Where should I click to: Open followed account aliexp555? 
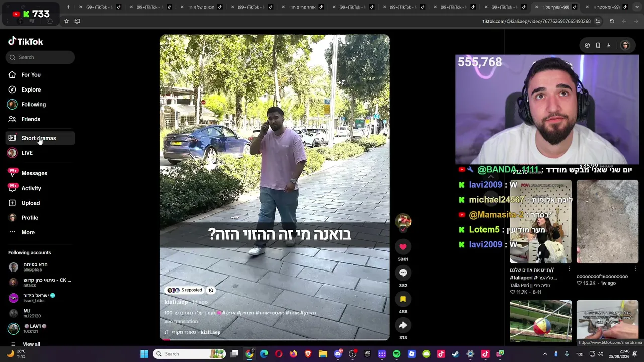coord(35,267)
